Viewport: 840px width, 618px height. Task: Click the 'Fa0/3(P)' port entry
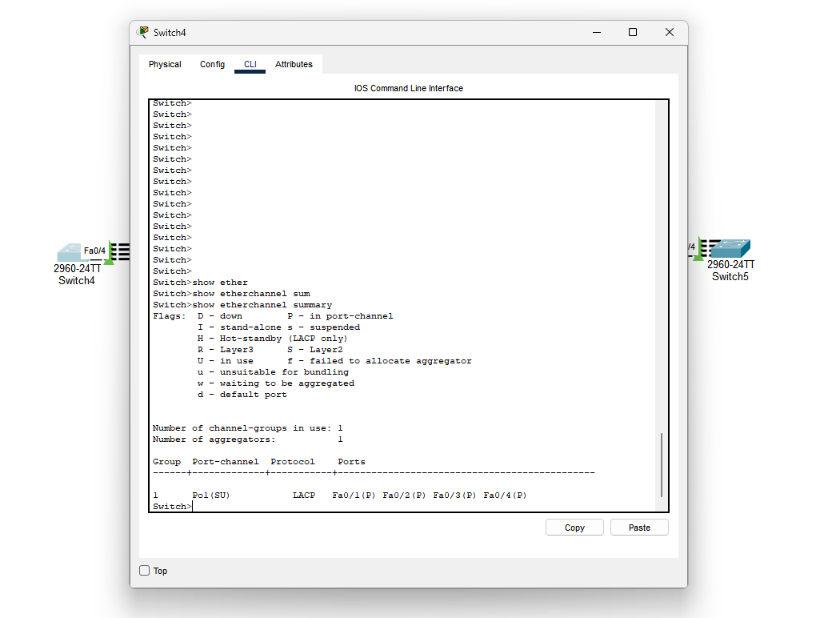454,496
